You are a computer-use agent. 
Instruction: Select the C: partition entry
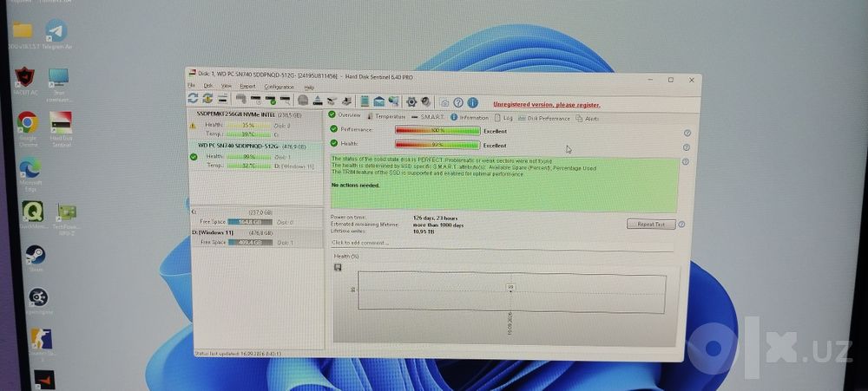point(256,217)
